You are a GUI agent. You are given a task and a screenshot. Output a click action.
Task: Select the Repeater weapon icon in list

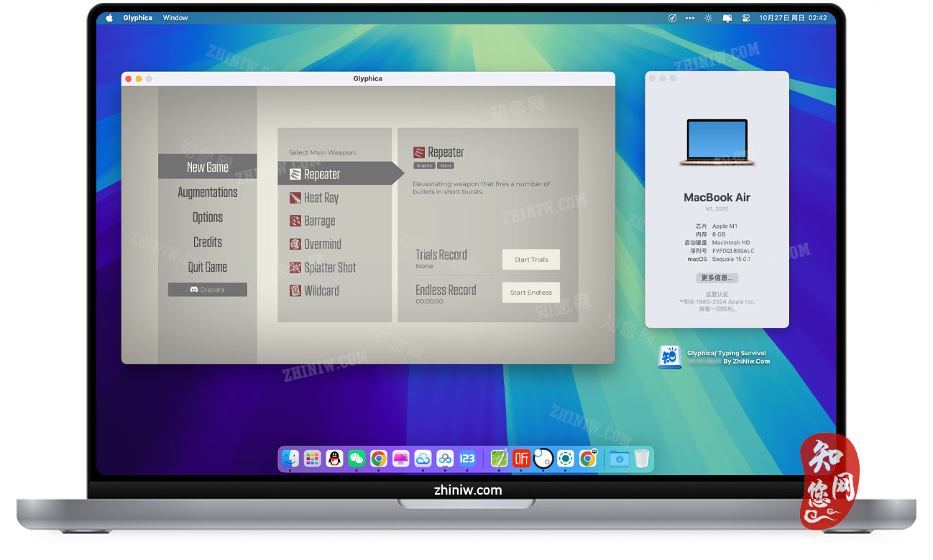[x=295, y=174]
